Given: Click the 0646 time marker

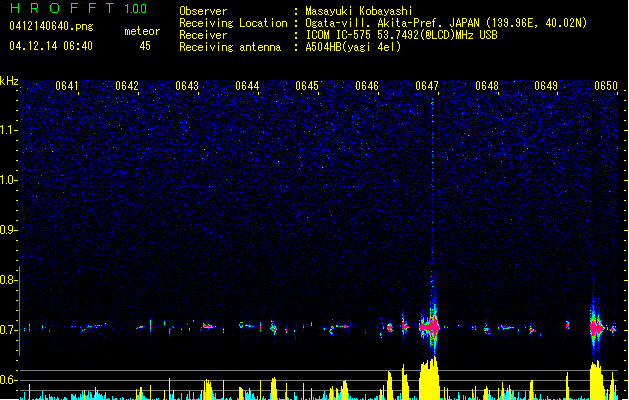Looking at the screenshot, I should 367,86.
